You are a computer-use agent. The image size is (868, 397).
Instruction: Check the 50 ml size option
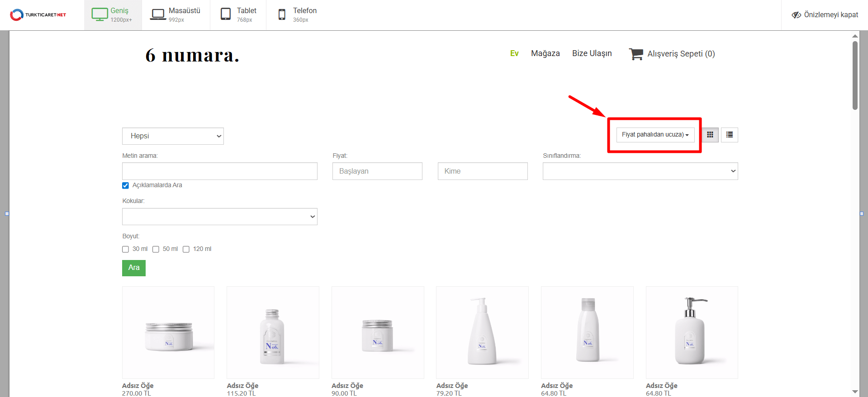point(156,249)
